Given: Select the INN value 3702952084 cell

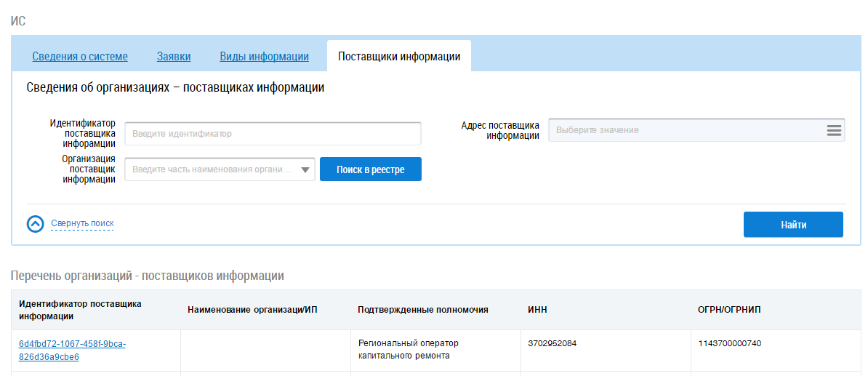Looking at the screenshot, I should pos(552,343).
